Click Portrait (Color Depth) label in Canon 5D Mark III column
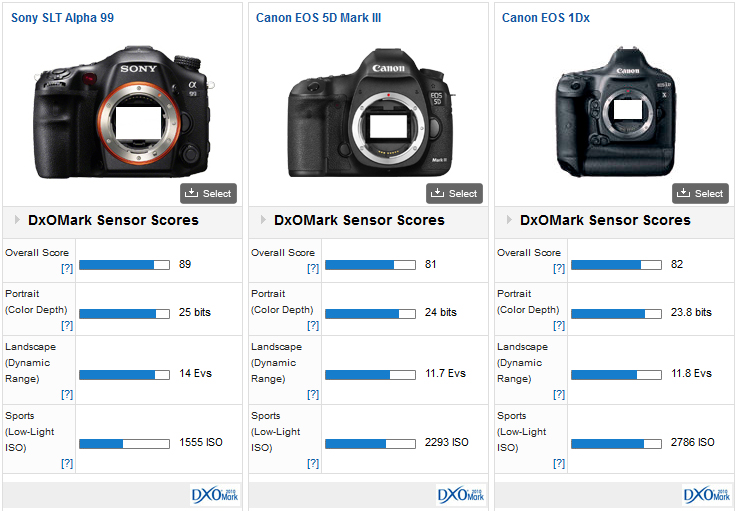The width and height of the screenshot is (738, 511). click(x=282, y=302)
